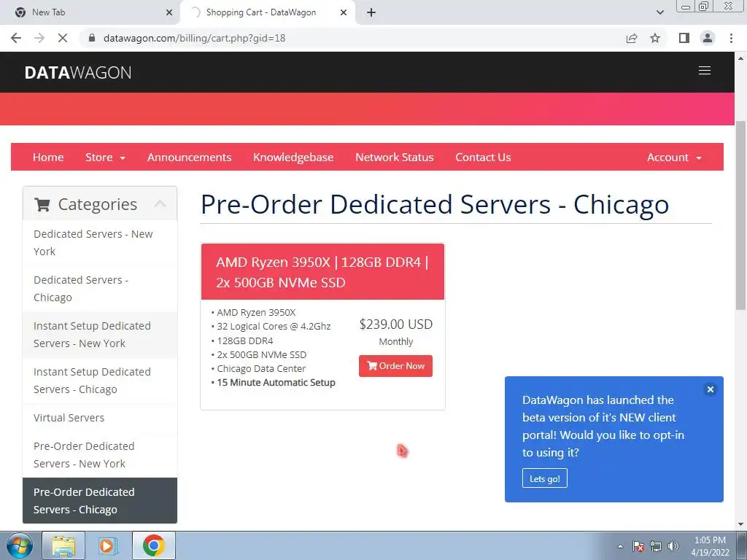Open the tab search chevron

pos(659,12)
